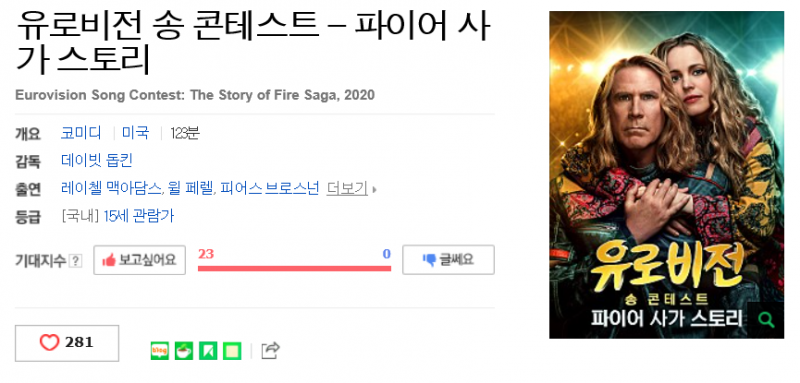
Task: Click the green memo square icon
Action: (232, 350)
